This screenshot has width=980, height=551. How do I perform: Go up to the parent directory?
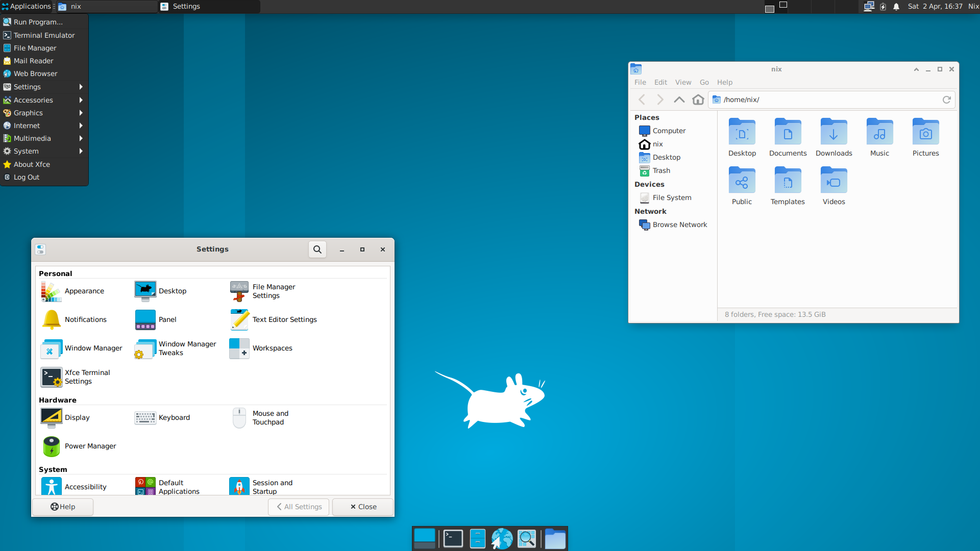tap(679, 100)
